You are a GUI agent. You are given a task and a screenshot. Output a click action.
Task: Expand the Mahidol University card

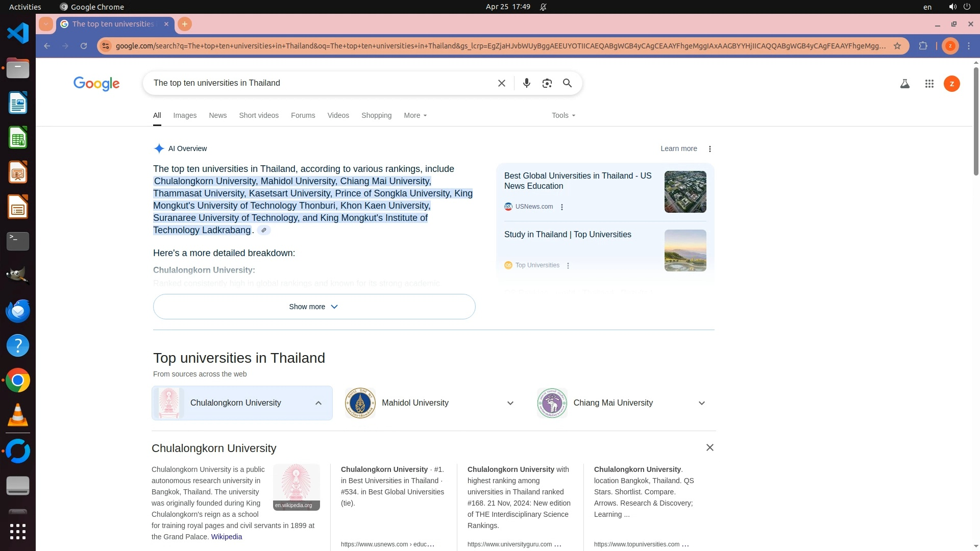coord(510,403)
